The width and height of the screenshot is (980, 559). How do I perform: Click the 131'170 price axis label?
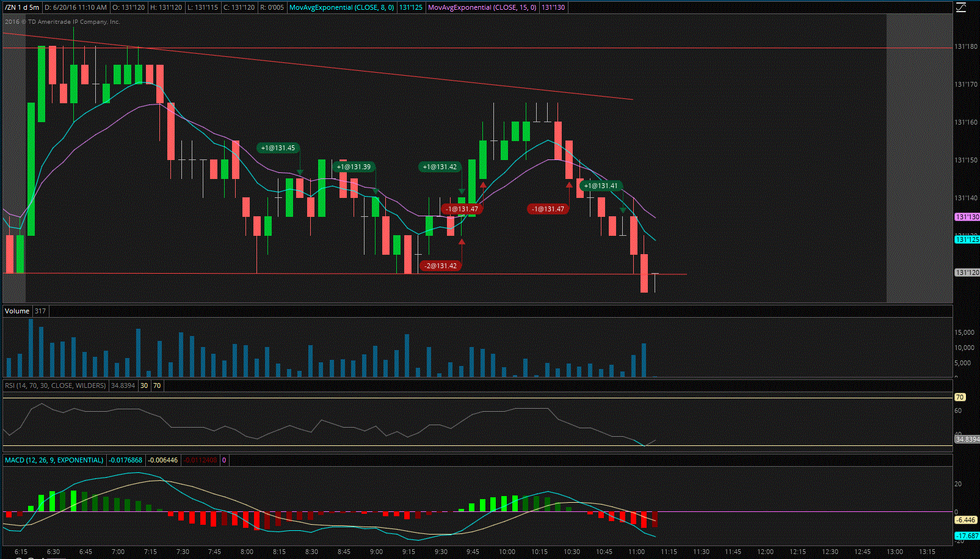pyautogui.click(x=967, y=84)
